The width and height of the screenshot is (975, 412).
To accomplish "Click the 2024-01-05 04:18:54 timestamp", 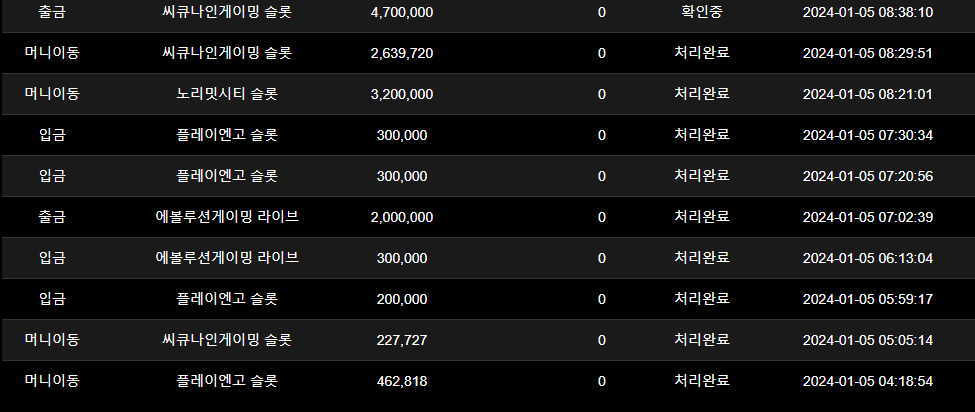I will (867, 382).
